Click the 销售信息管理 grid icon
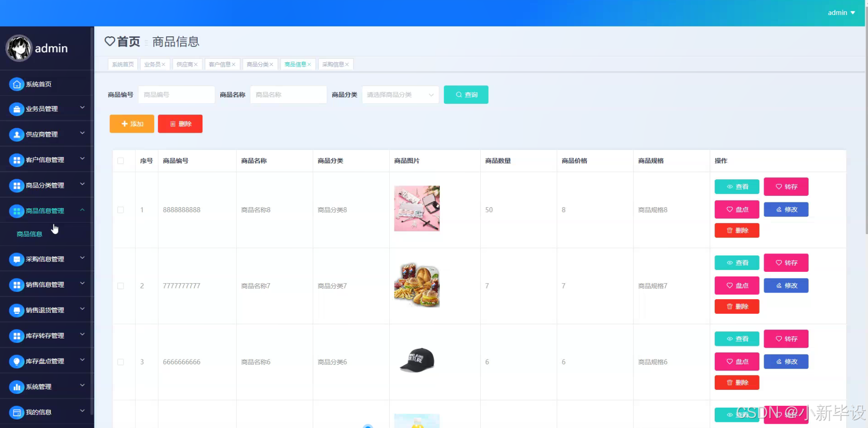 17,285
